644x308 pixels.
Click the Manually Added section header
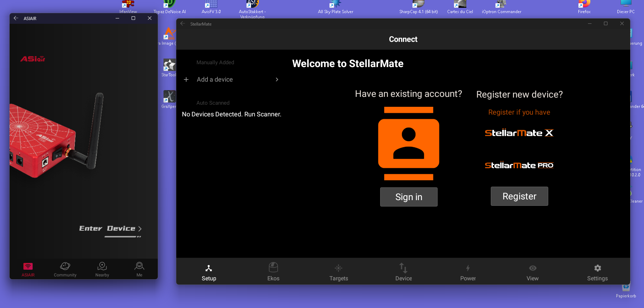(x=215, y=62)
